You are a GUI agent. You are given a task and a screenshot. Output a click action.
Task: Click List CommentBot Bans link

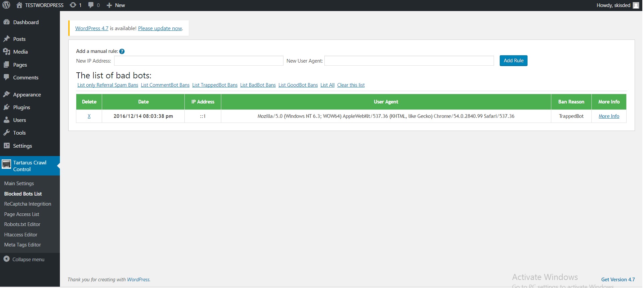(x=165, y=85)
